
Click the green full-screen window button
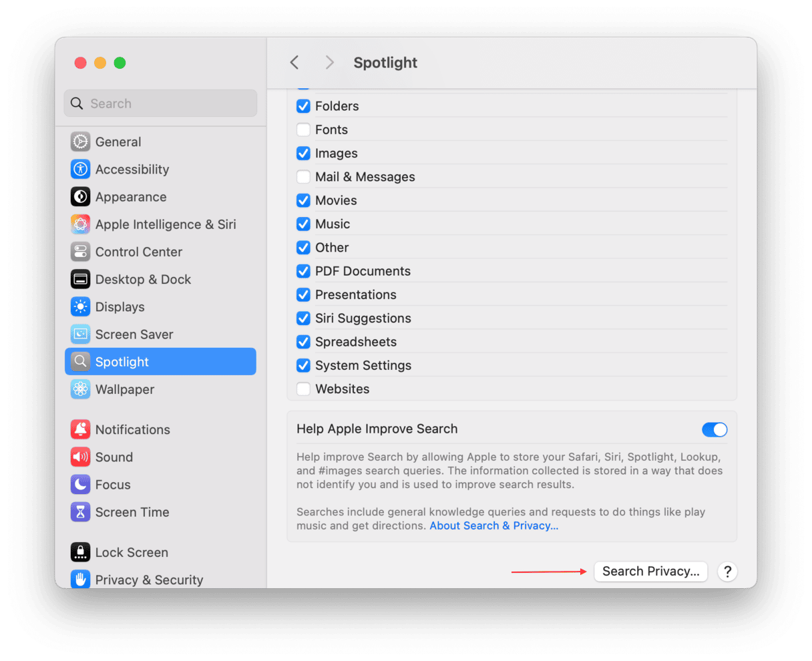[x=120, y=63]
